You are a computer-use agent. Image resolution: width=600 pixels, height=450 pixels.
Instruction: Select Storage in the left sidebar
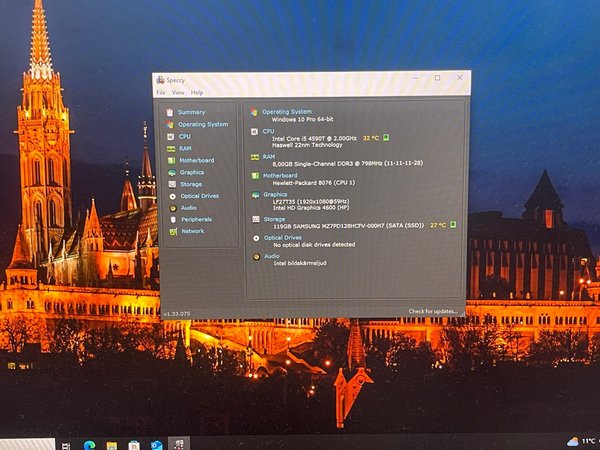pos(190,184)
